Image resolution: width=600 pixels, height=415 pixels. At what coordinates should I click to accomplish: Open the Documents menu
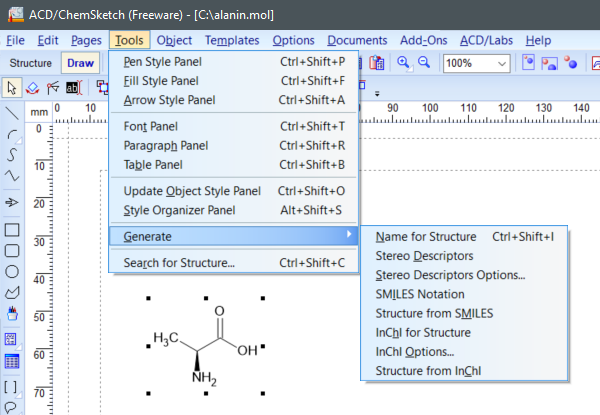(x=357, y=40)
